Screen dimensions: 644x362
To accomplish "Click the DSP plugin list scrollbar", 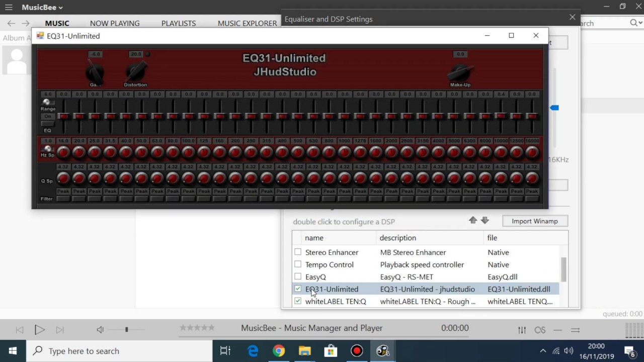I will point(563,270).
